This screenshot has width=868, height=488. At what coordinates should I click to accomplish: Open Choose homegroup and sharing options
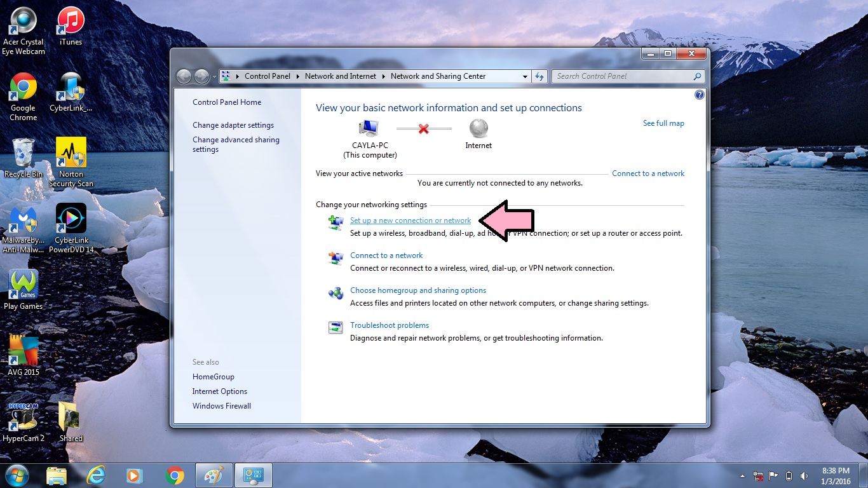pyautogui.click(x=418, y=290)
